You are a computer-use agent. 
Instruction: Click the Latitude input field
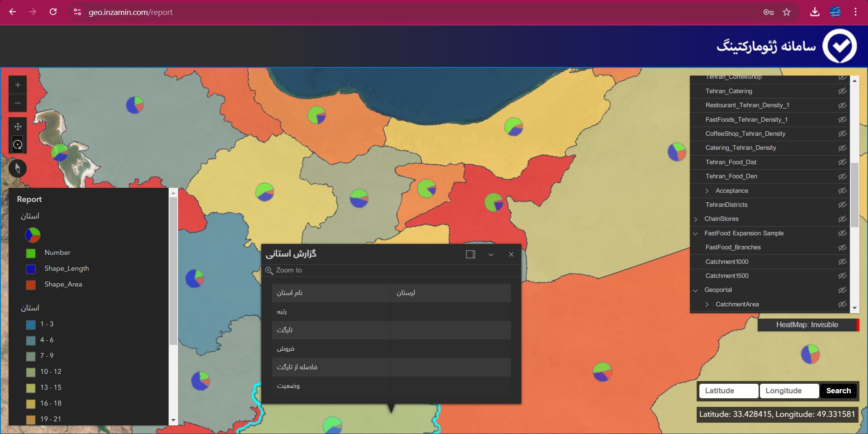pyautogui.click(x=728, y=391)
